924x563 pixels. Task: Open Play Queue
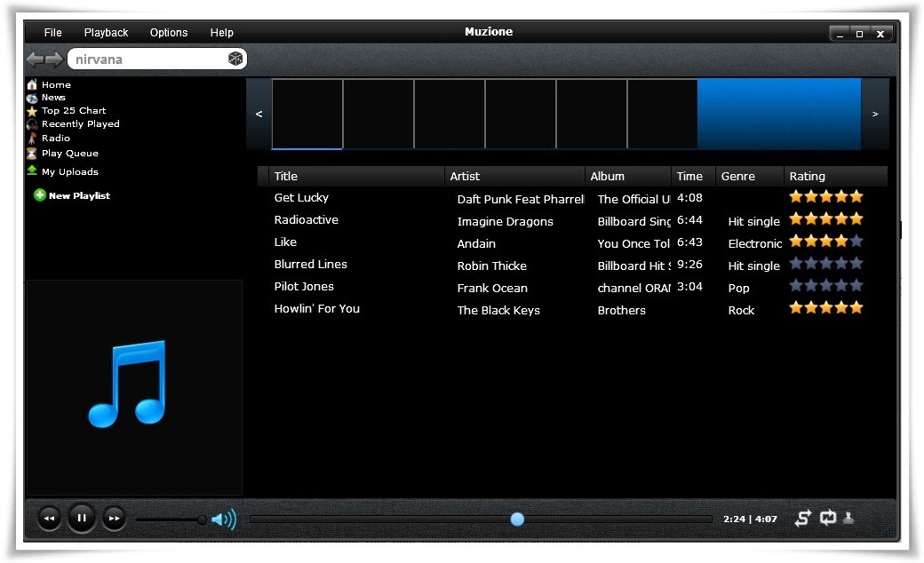69,153
